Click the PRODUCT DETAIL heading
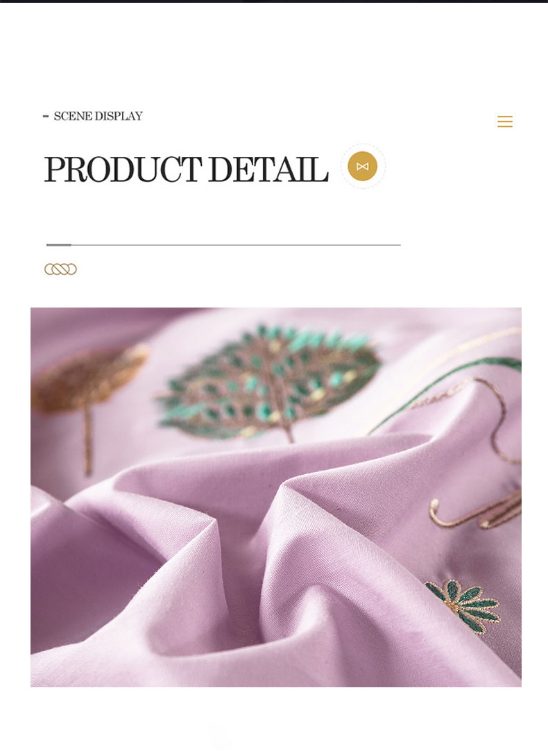The image size is (548, 756). pyautogui.click(x=186, y=169)
